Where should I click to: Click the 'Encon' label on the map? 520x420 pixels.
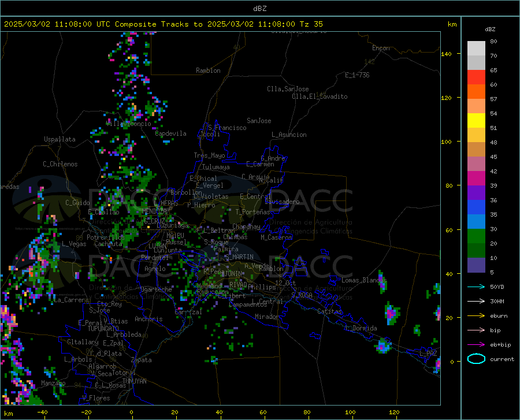(x=381, y=48)
